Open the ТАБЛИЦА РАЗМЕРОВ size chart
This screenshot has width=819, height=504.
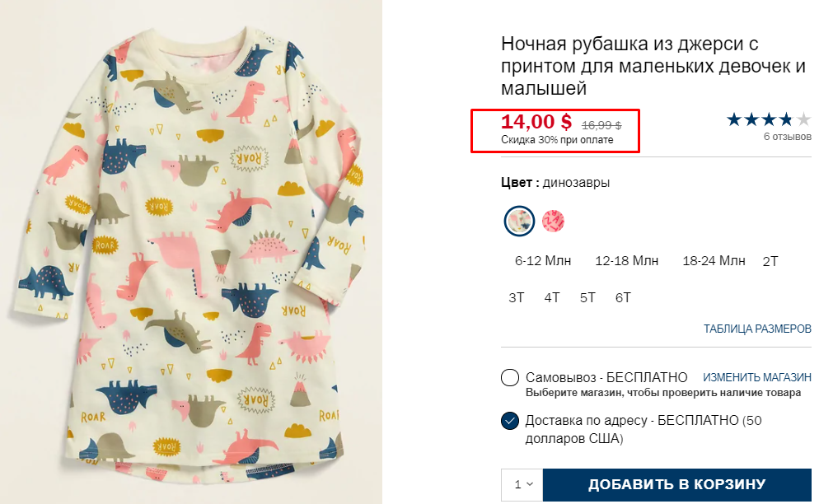coord(757,329)
